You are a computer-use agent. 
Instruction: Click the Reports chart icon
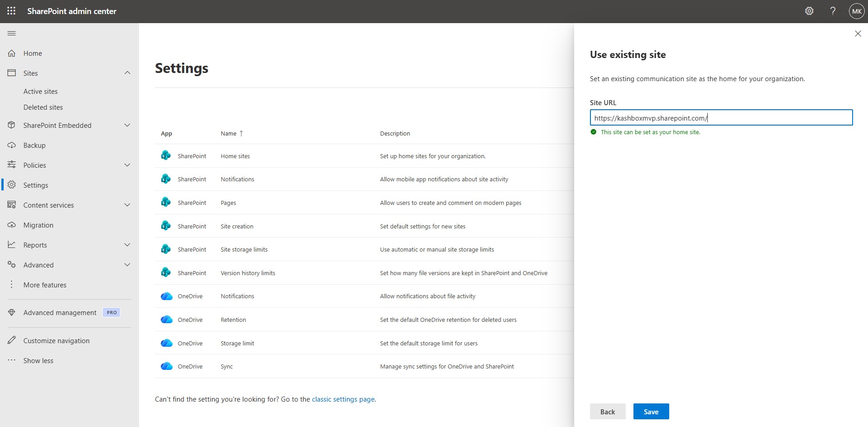[12, 245]
